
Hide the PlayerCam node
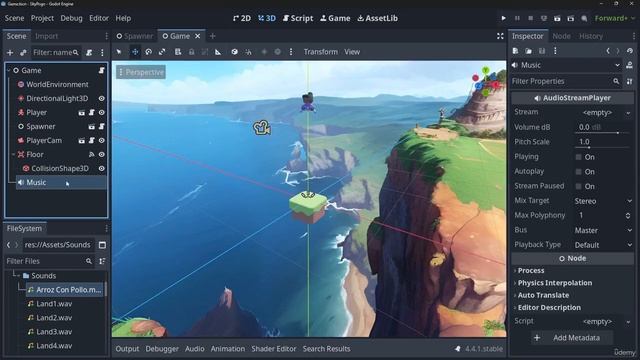click(x=102, y=140)
